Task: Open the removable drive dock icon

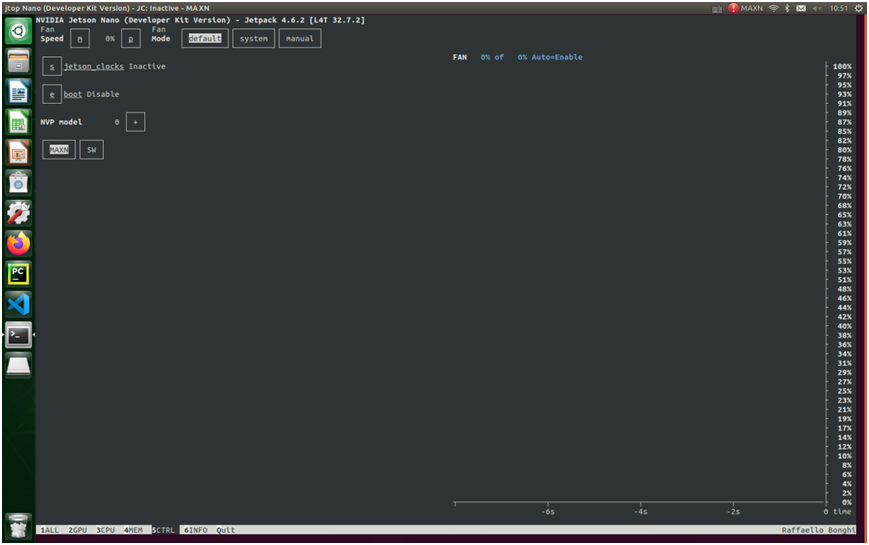Action: 18,365
